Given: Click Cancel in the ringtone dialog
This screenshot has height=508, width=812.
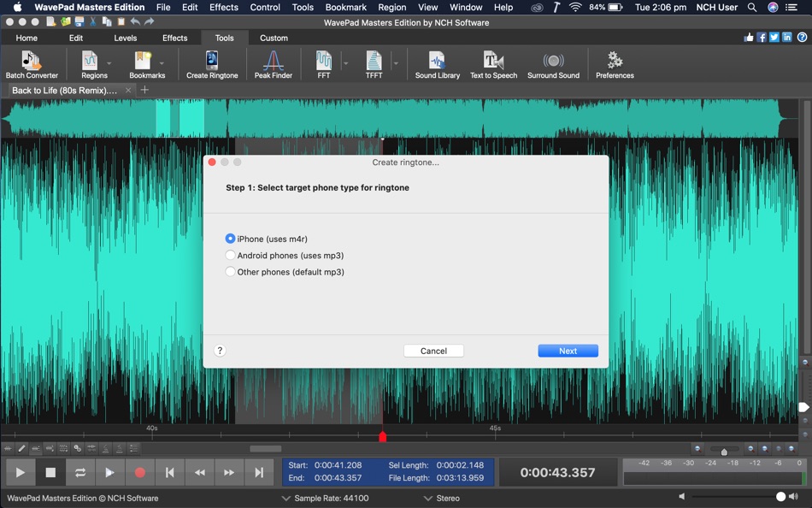Looking at the screenshot, I should [x=433, y=351].
